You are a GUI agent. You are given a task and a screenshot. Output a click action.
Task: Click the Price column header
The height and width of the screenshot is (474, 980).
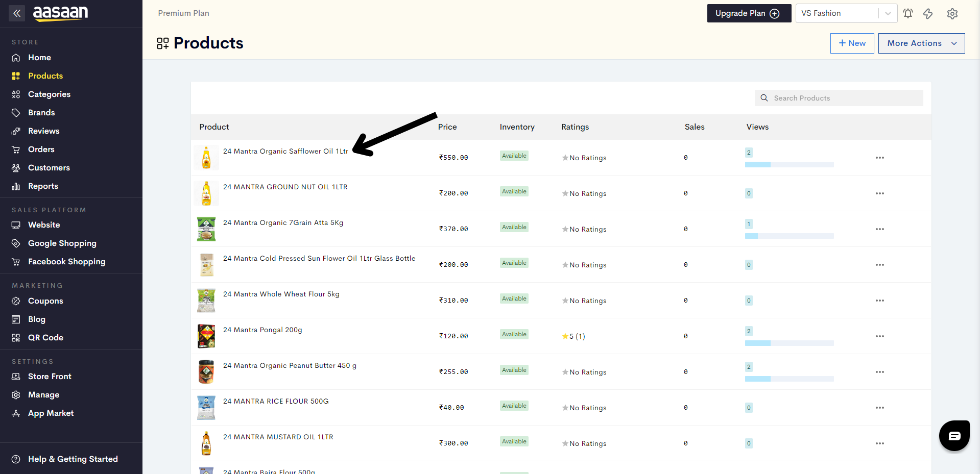[x=447, y=127]
